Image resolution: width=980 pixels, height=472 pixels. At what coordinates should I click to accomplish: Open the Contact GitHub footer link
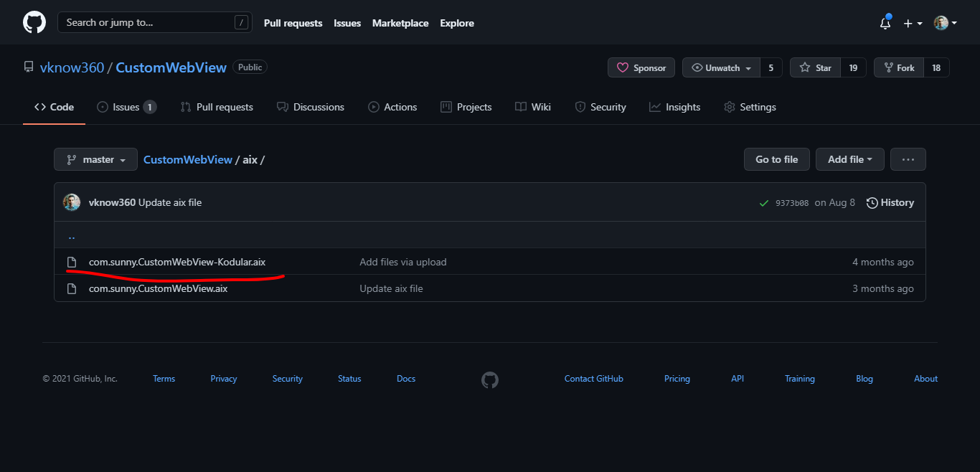pyautogui.click(x=594, y=379)
